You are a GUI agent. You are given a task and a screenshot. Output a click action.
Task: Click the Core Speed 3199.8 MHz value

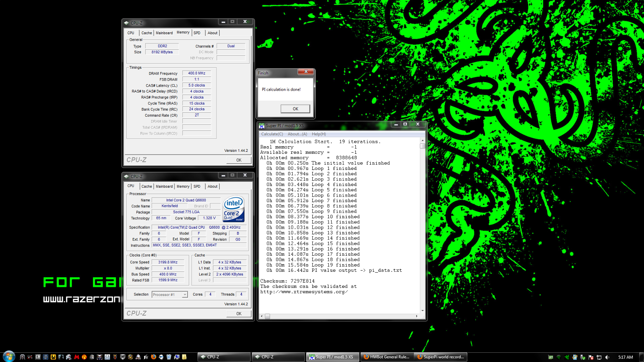(x=168, y=262)
